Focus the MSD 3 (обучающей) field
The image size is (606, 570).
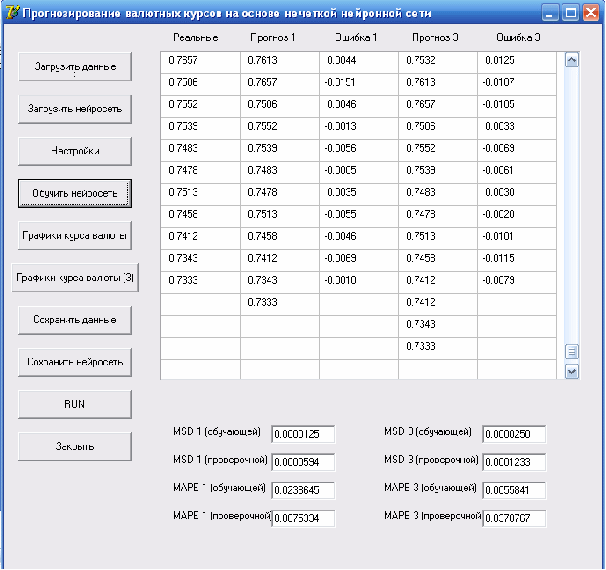click(514, 434)
